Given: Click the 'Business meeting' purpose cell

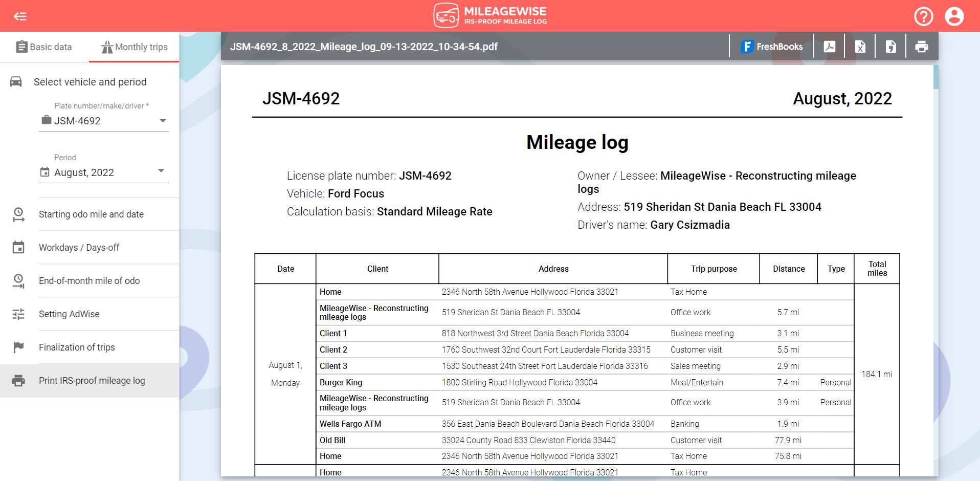Looking at the screenshot, I should click(714, 333).
